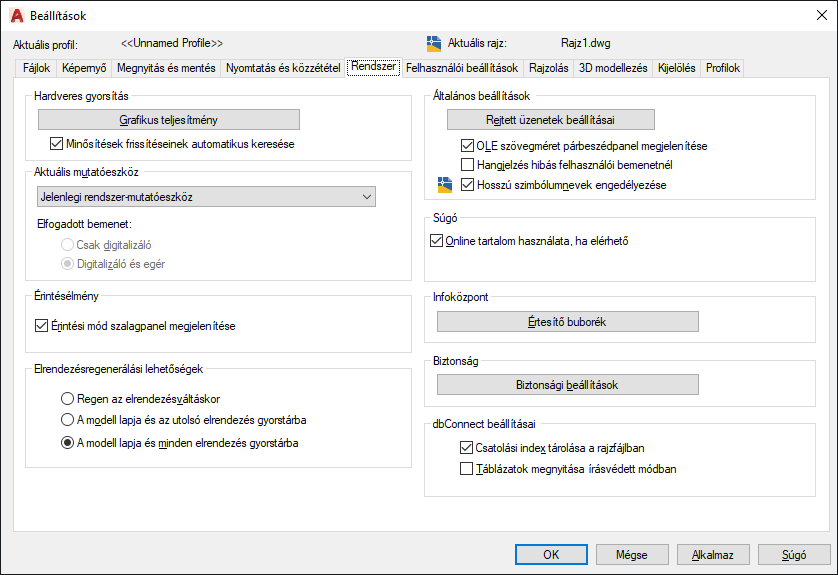Enable Hangjelzés hibás felhasználói bemenetnél
This screenshot has height=575, width=838.
(467, 165)
